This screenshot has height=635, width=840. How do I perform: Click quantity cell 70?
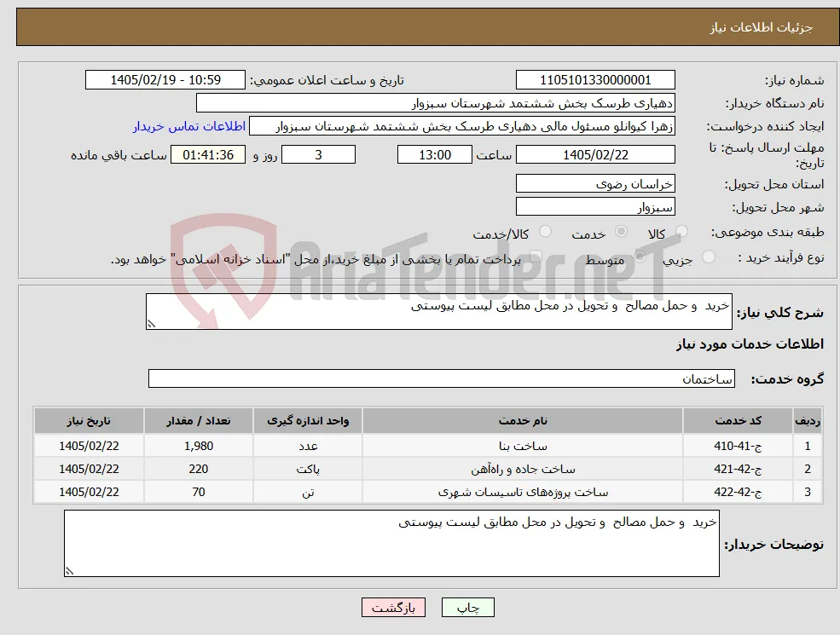(198, 492)
